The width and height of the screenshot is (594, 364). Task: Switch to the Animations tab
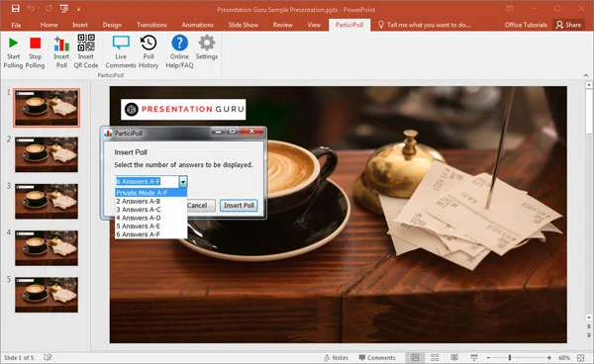(198, 25)
